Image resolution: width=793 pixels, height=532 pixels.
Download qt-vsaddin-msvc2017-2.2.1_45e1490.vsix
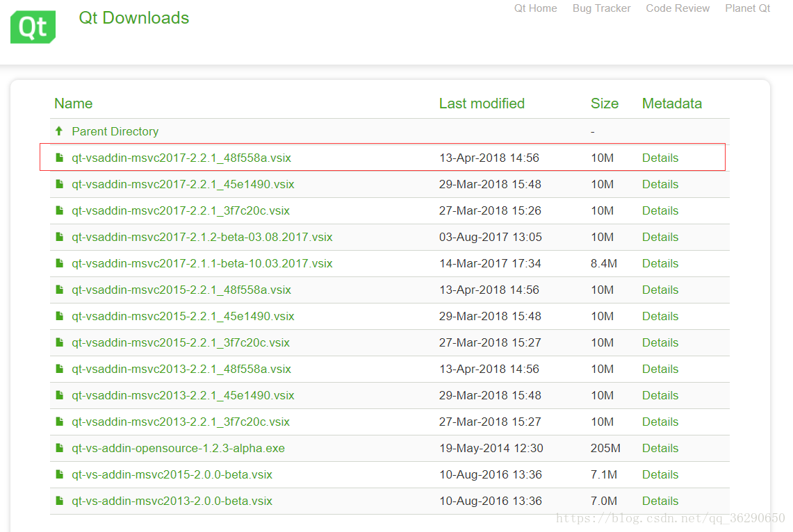pos(183,184)
